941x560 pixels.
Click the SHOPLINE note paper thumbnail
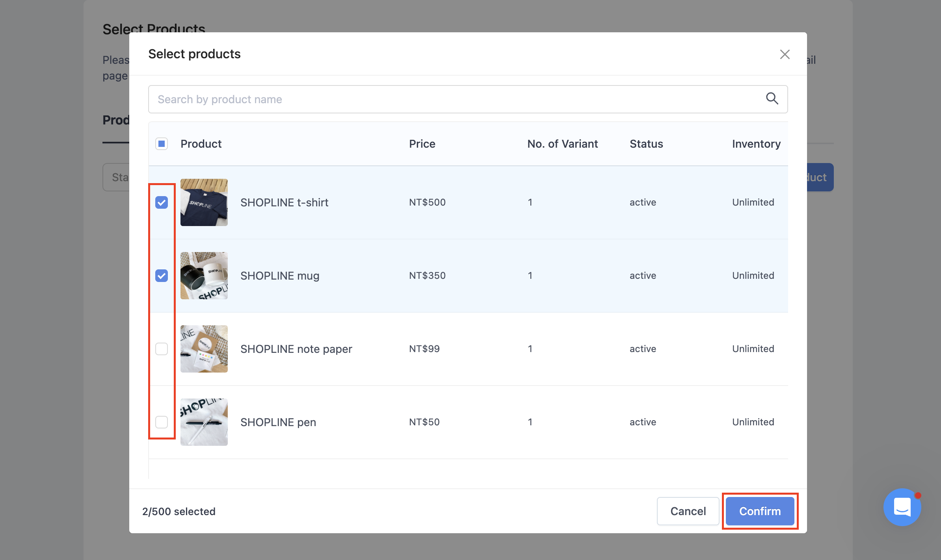[204, 349]
